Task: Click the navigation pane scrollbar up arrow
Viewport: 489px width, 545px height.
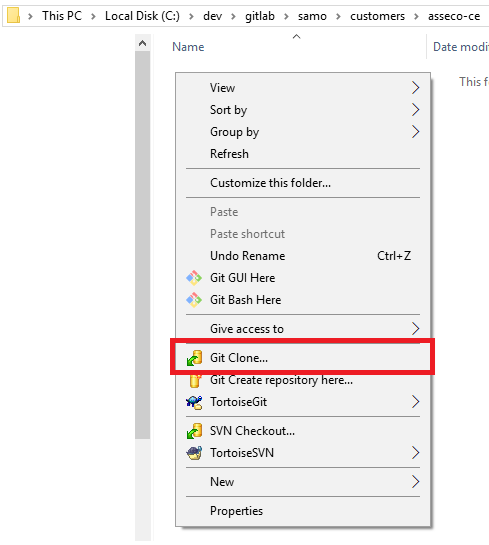Action: [142, 43]
